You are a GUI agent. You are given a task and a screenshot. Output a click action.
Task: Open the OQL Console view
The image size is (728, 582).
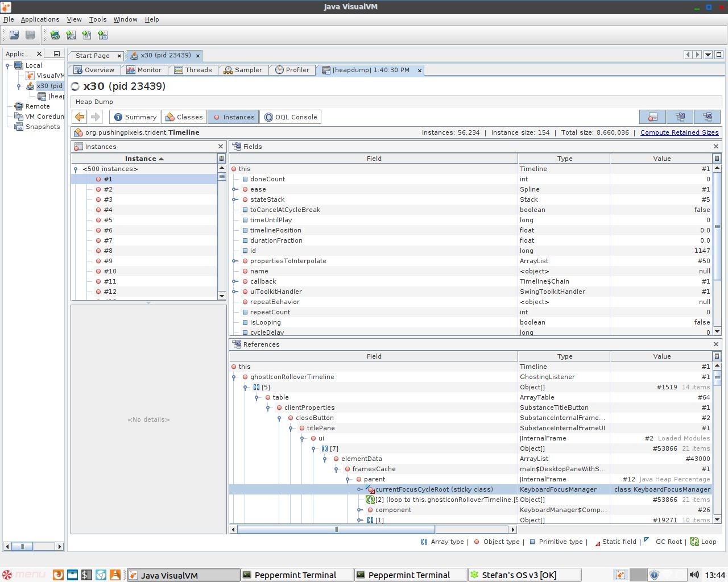click(291, 117)
